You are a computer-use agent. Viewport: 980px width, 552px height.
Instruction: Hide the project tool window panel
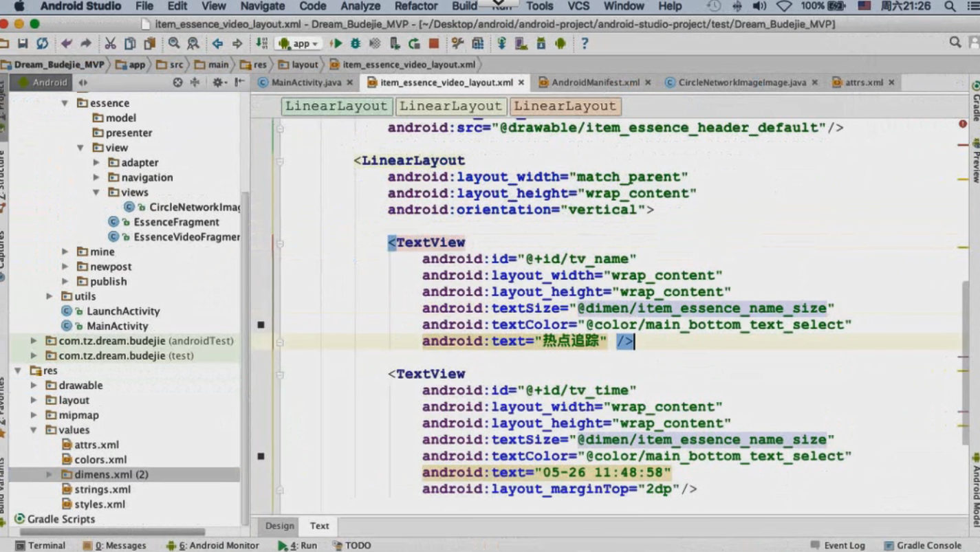coord(239,82)
